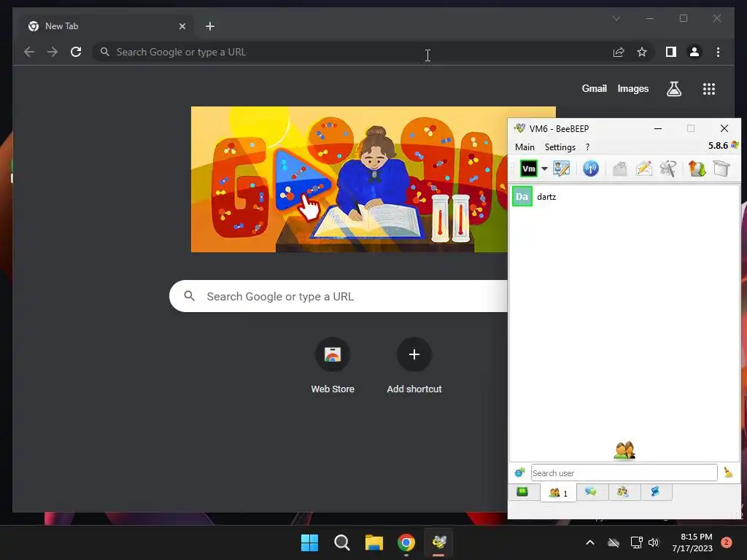Click the blue broadcast antenna icon in BeeBEEP

(x=590, y=168)
